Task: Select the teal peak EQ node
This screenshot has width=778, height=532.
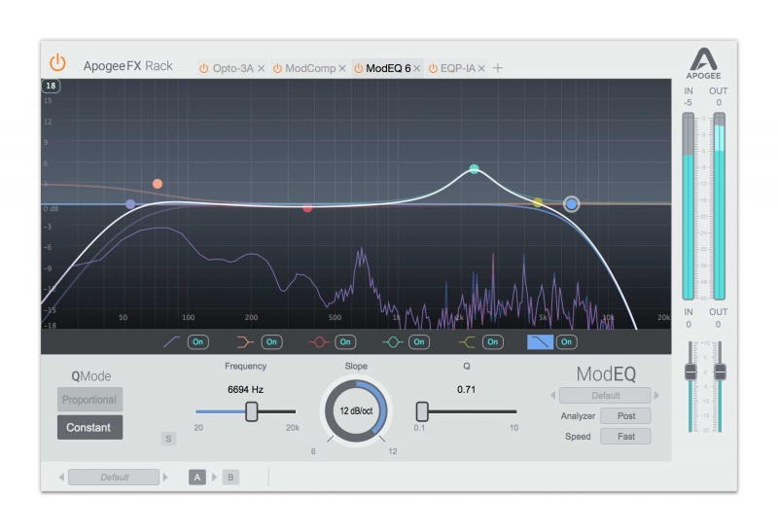Action: 474,168
